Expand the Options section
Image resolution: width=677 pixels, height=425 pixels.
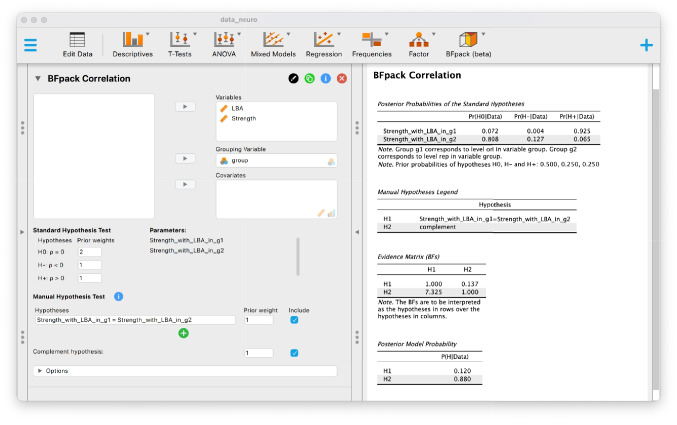coord(185,371)
